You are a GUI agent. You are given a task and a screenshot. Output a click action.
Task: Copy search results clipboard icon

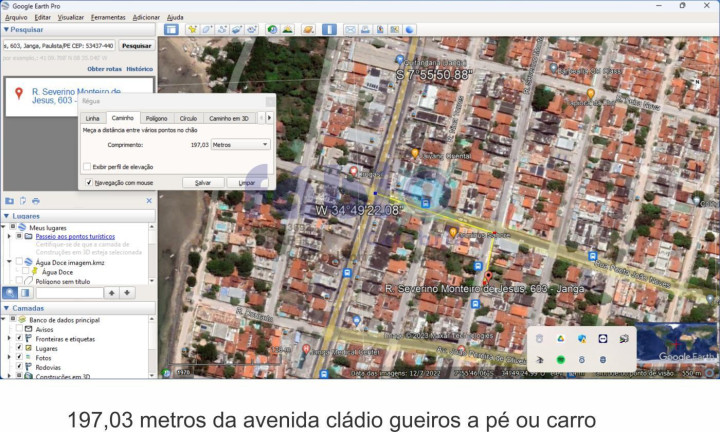(x=22, y=201)
